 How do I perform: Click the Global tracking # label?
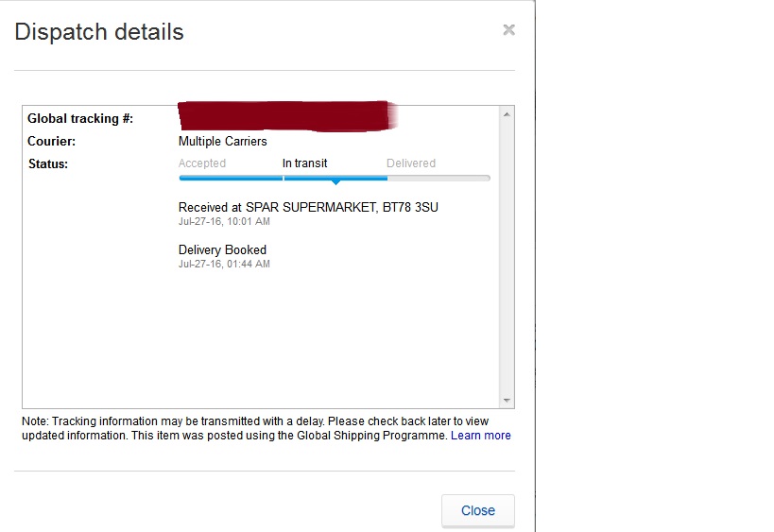pos(80,119)
